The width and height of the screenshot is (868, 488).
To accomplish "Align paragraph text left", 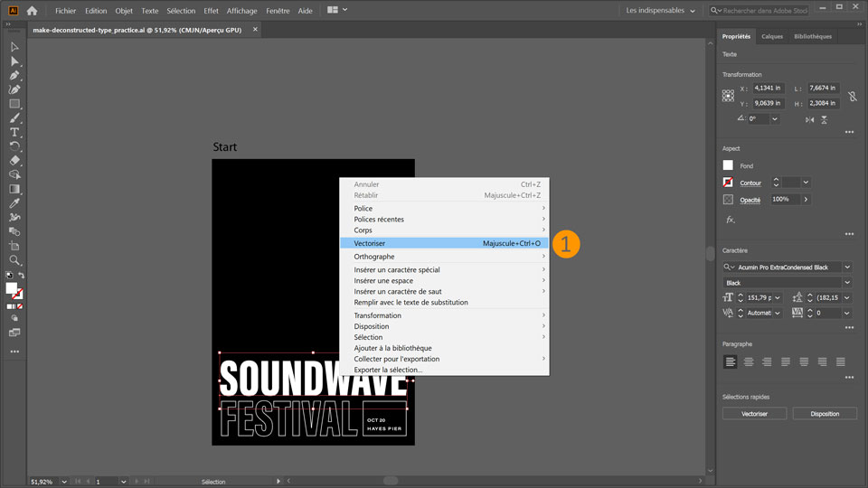I will pyautogui.click(x=731, y=361).
